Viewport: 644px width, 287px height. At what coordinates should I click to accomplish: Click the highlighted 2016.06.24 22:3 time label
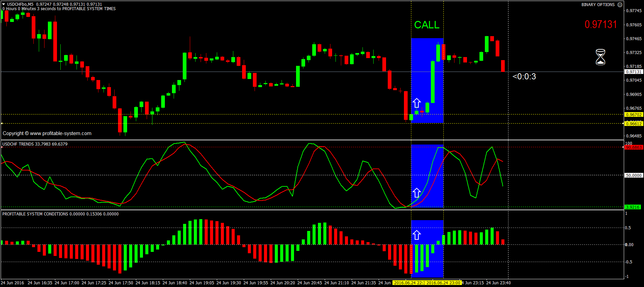[409, 283]
